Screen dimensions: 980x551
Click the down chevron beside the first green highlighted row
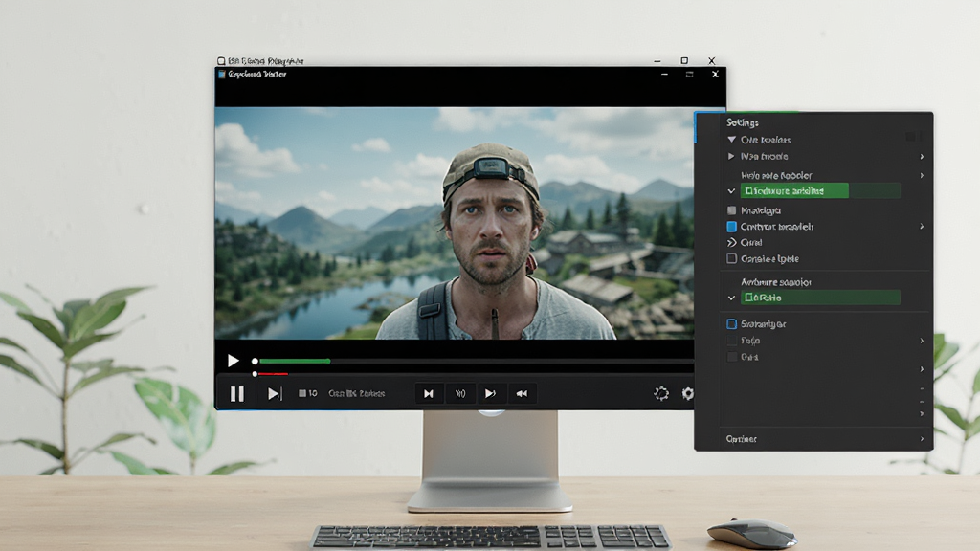coord(731,191)
